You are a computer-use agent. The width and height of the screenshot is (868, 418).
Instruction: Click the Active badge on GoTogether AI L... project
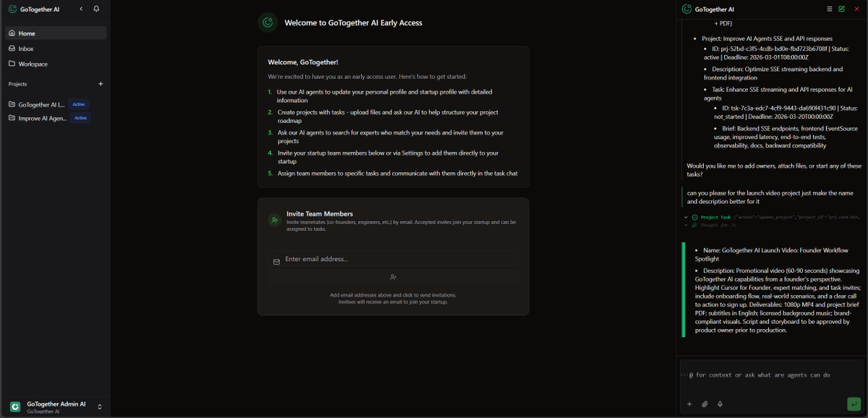coord(79,104)
